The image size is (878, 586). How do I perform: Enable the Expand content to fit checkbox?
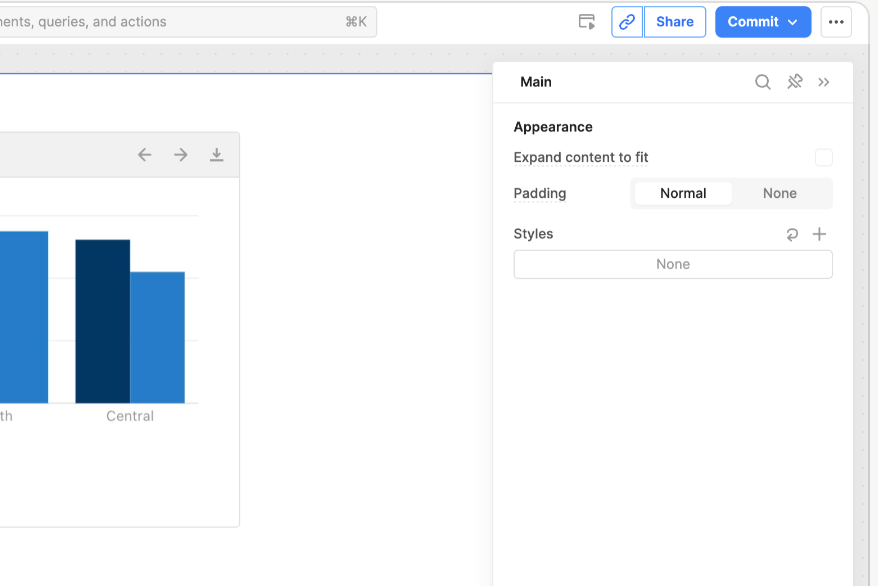click(823, 158)
